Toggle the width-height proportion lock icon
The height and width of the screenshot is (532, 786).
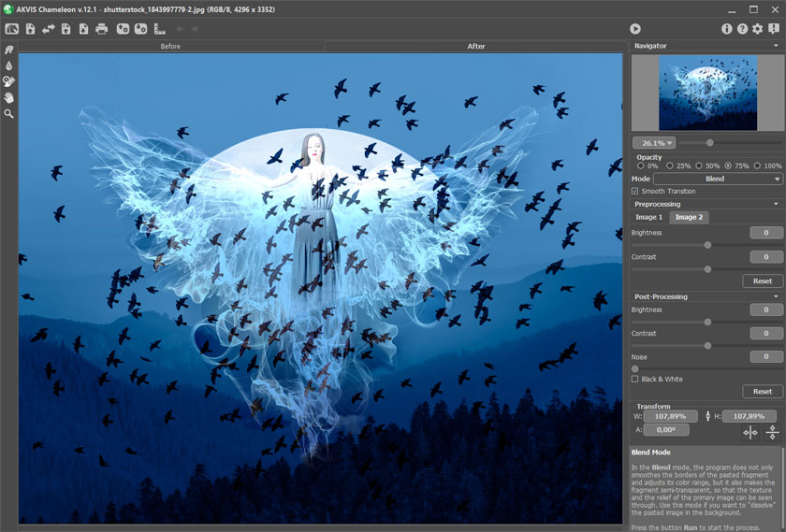[x=707, y=416]
